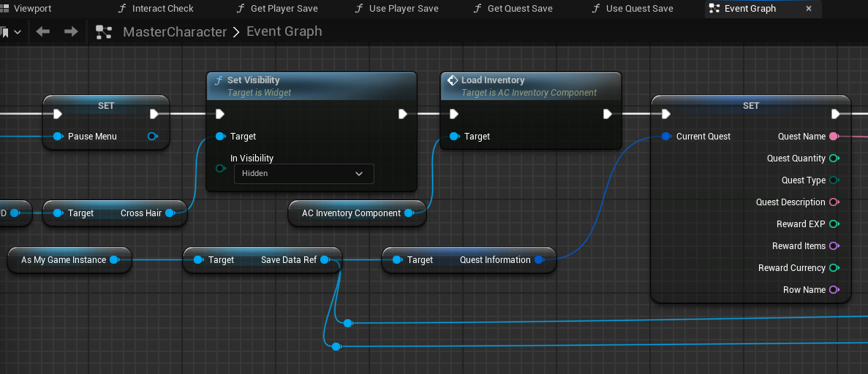Click the Load Inventory node header
The image size is (868, 374).
[x=531, y=85]
